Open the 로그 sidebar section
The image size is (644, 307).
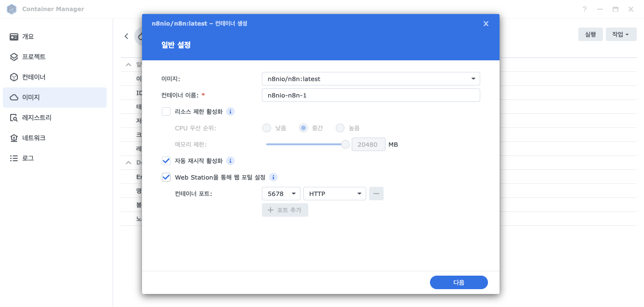55,158
